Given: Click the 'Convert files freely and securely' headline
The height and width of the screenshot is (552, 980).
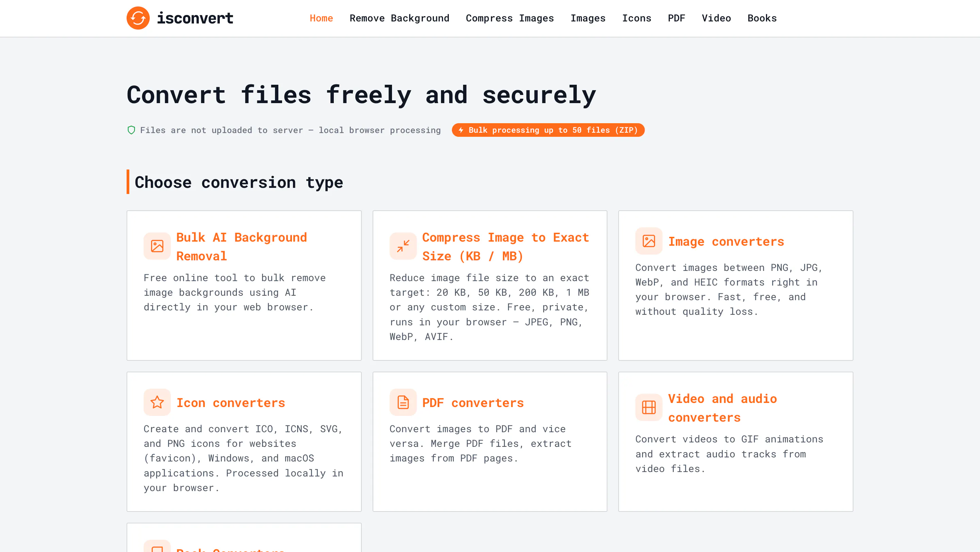Looking at the screenshot, I should (x=361, y=95).
